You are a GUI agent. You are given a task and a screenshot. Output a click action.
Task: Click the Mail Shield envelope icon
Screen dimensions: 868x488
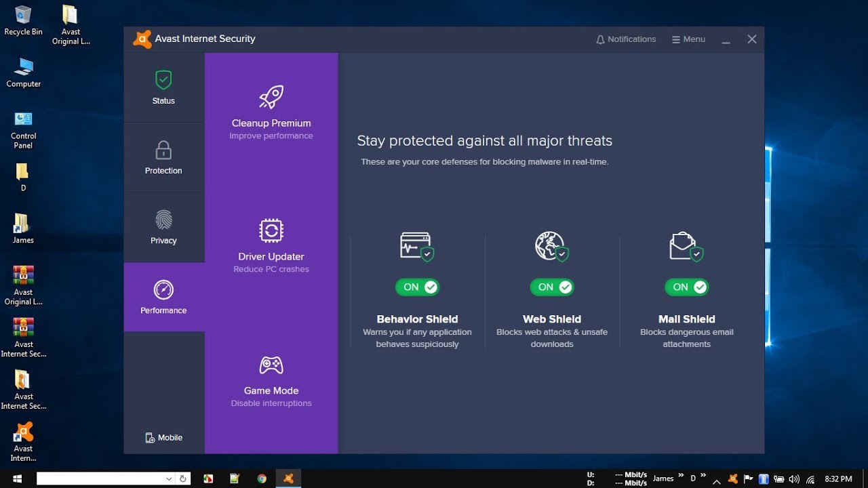pos(686,247)
